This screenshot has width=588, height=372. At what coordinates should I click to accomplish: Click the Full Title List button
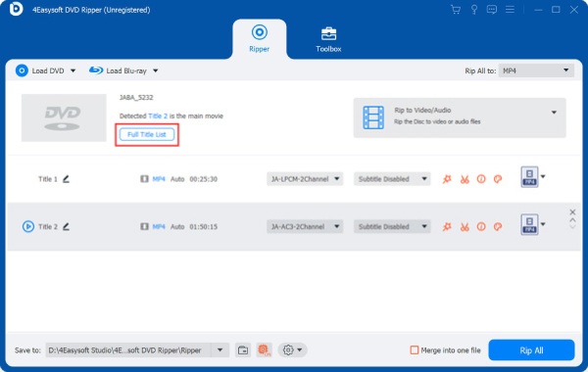coord(147,134)
